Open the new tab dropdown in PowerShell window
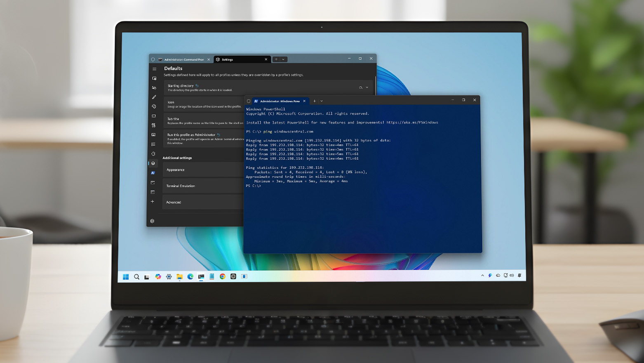This screenshot has width=644, height=363. tap(322, 101)
